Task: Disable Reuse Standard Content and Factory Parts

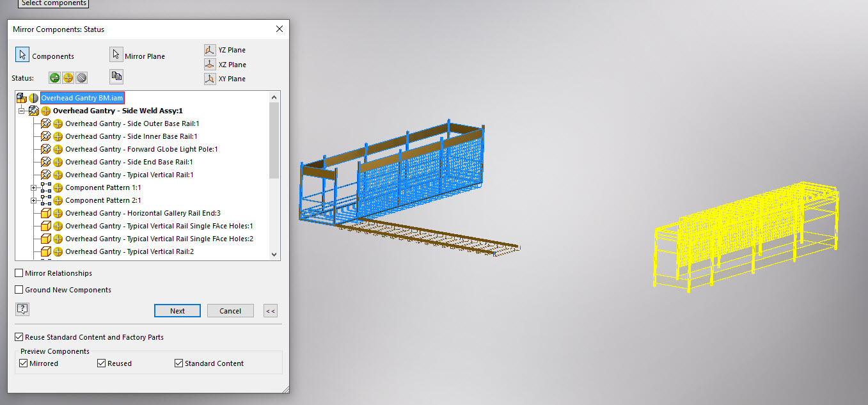Action: point(19,337)
